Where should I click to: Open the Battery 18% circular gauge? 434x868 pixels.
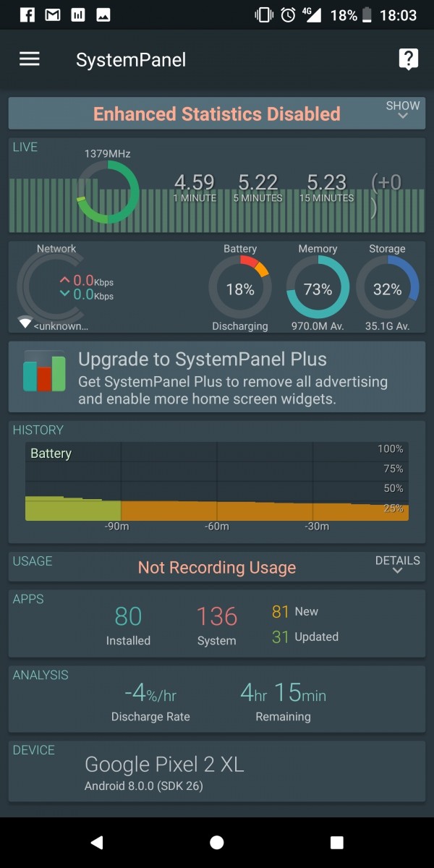[240, 288]
